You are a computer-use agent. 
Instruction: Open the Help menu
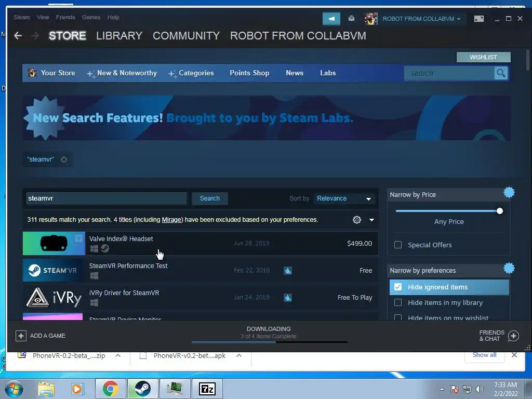(113, 17)
